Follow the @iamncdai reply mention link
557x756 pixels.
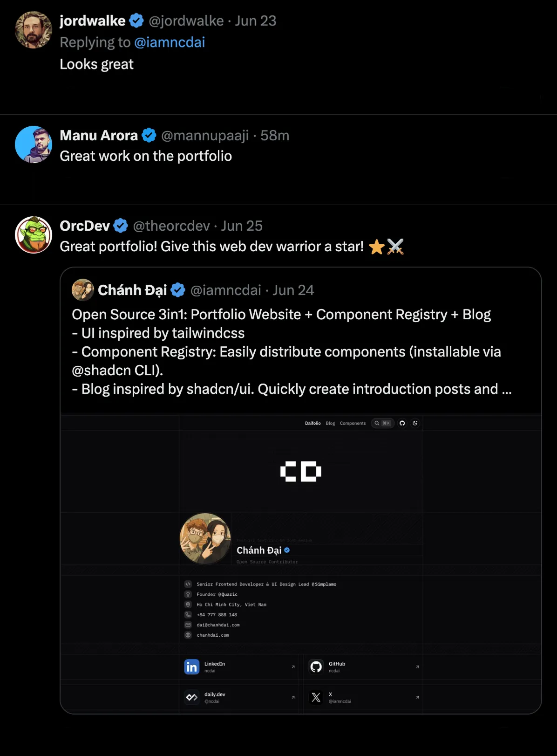coord(170,42)
